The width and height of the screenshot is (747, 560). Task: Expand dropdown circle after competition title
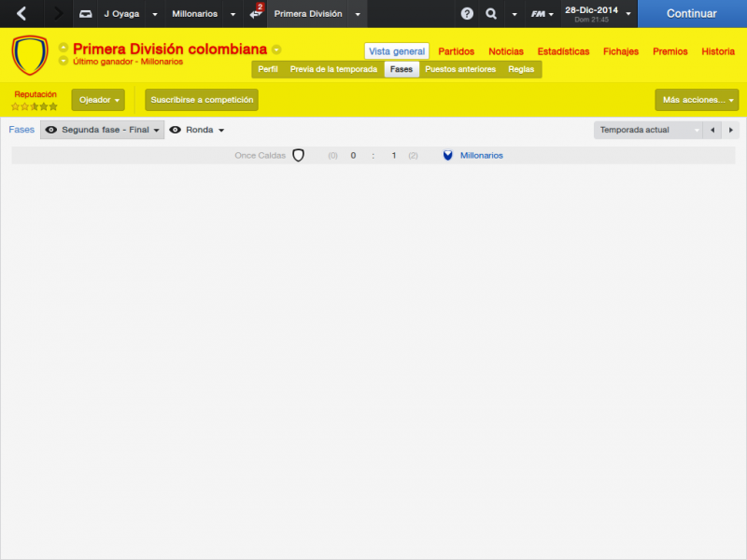pos(276,49)
